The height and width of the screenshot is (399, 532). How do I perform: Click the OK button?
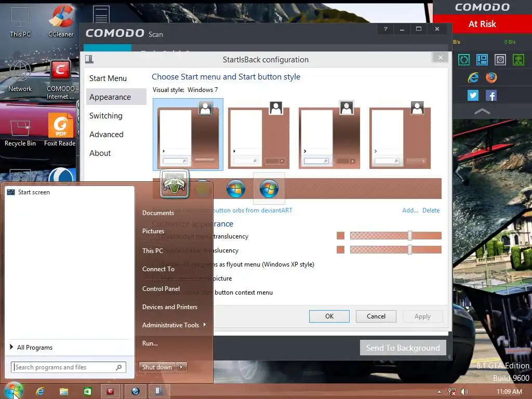329,316
